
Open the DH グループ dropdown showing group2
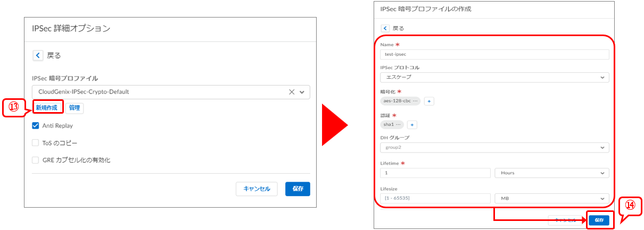click(x=494, y=148)
